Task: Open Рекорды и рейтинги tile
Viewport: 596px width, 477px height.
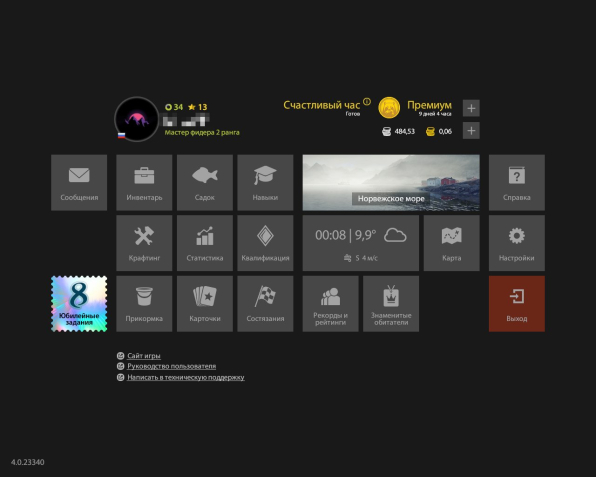Action: click(x=330, y=304)
